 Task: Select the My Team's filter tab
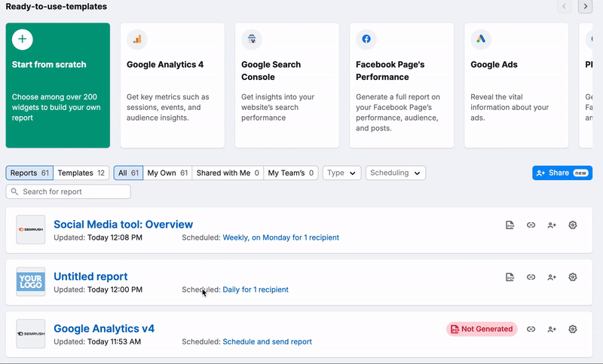click(x=291, y=173)
